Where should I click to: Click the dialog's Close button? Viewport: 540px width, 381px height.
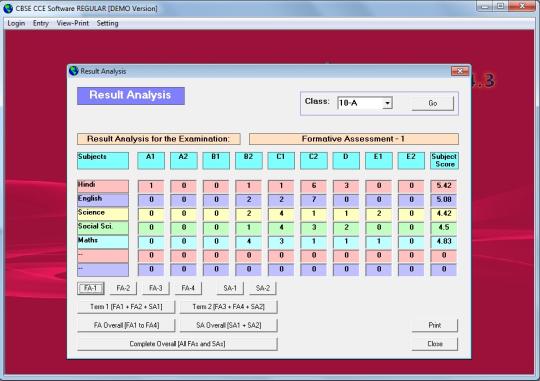435,344
